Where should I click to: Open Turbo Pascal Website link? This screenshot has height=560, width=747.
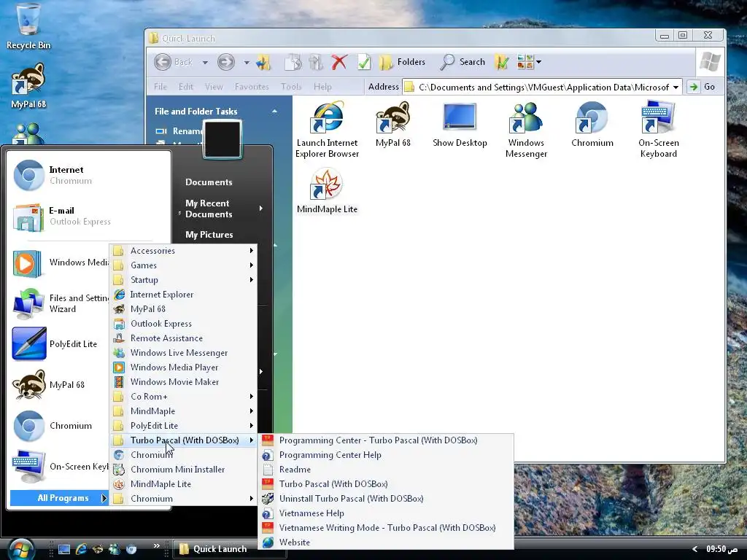pyautogui.click(x=386, y=542)
